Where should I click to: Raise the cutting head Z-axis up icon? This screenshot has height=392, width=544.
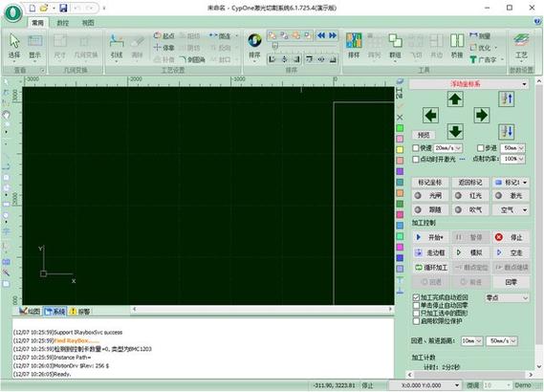[506, 98]
